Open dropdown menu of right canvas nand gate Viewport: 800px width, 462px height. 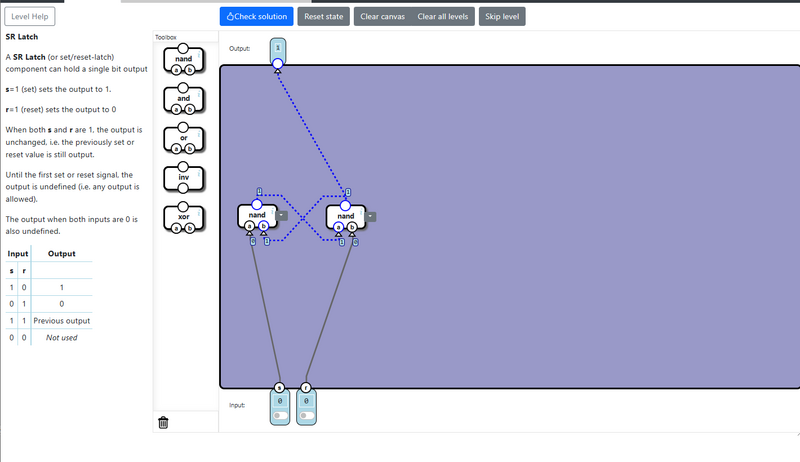pyautogui.click(x=370, y=216)
